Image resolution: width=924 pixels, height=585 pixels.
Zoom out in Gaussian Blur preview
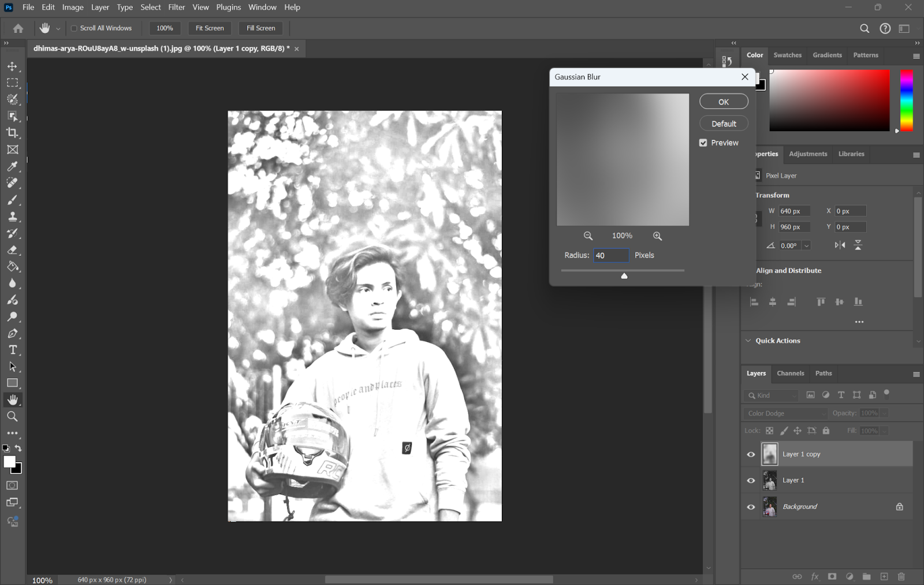coord(588,236)
